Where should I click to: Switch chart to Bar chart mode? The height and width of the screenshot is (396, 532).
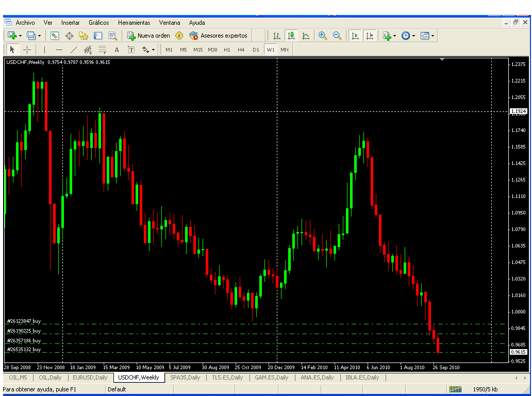coord(276,36)
